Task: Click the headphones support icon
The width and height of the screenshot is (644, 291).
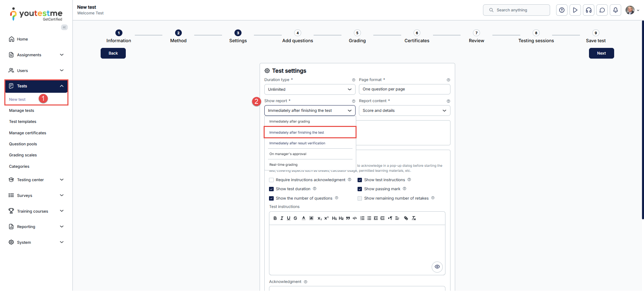Action: click(588, 10)
